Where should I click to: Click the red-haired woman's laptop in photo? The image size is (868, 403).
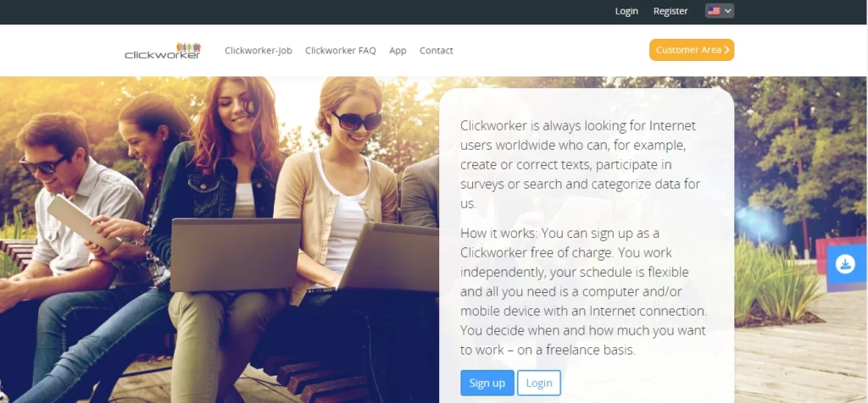tap(236, 254)
